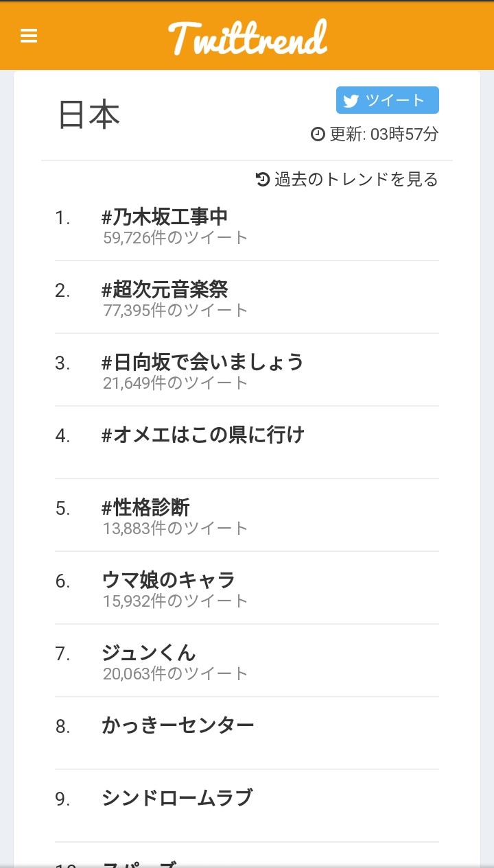Open trend #オメエはこの県に行け
494x868 pixels.
click(x=202, y=435)
